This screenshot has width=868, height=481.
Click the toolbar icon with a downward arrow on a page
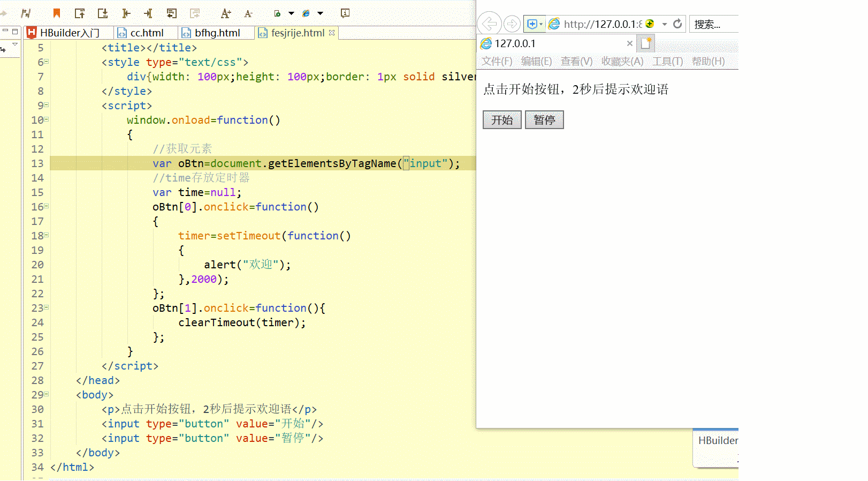pyautogui.click(x=103, y=13)
